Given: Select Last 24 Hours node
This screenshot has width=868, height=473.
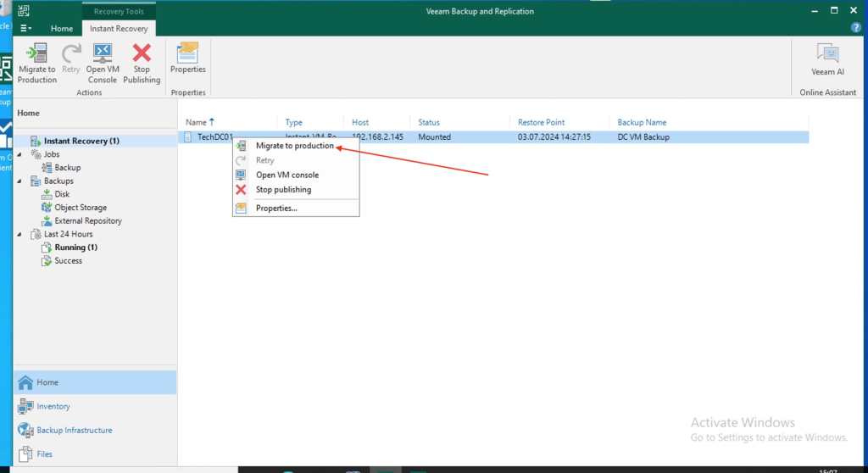Looking at the screenshot, I should coord(68,234).
